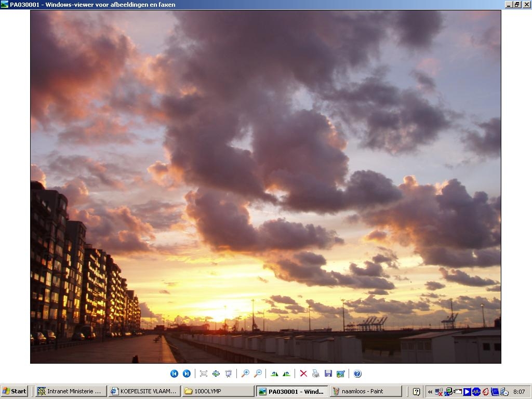Start the slide show
The width and height of the screenshot is (532, 399).
(x=229, y=374)
